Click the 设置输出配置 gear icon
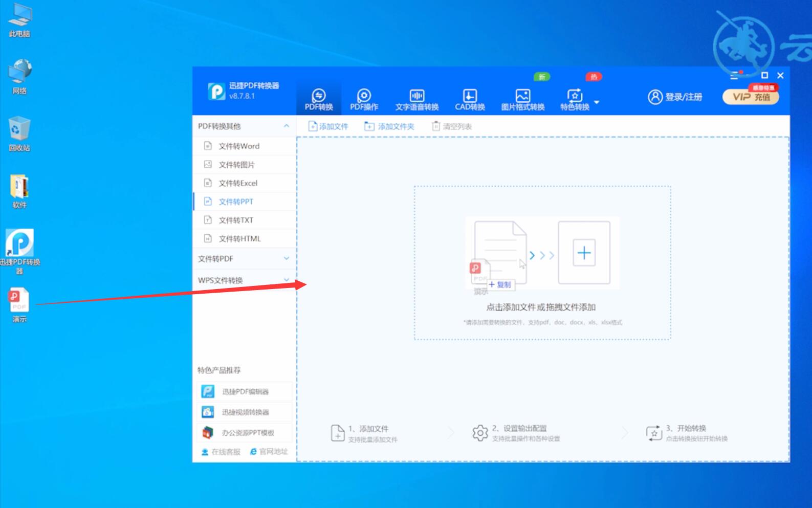 click(x=480, y=433)
